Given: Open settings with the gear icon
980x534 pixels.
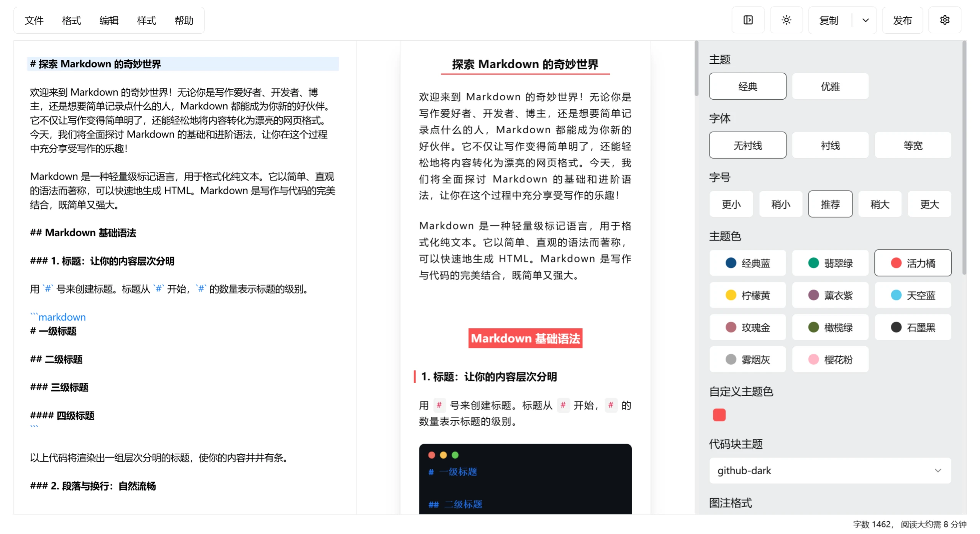Looking at the screenshot, I should click(944, 20).
